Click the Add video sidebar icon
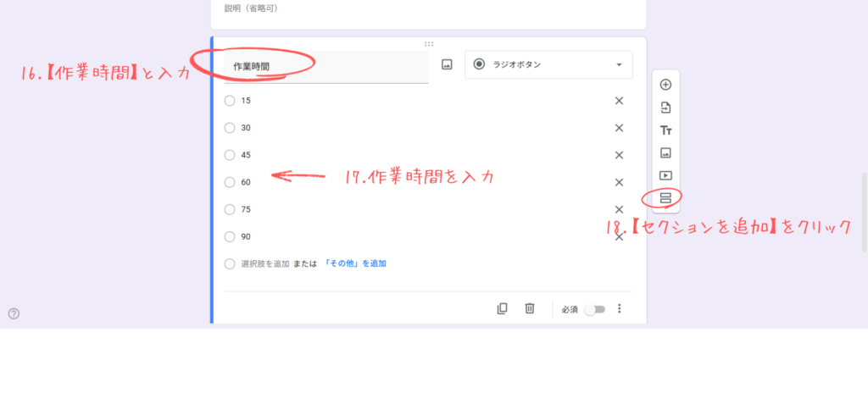Screen dimensions: 868x393 (x=666, y=175)
